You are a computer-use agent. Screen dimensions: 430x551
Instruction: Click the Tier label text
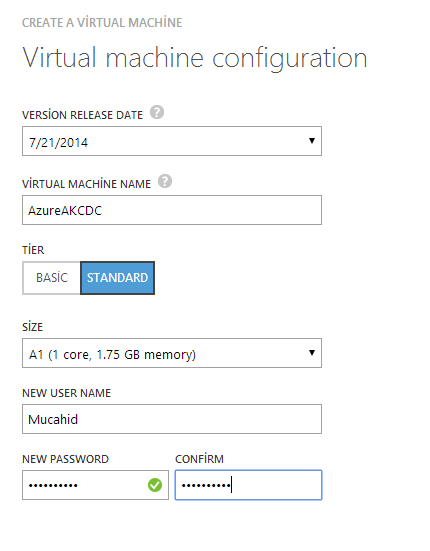coord(33,250)
